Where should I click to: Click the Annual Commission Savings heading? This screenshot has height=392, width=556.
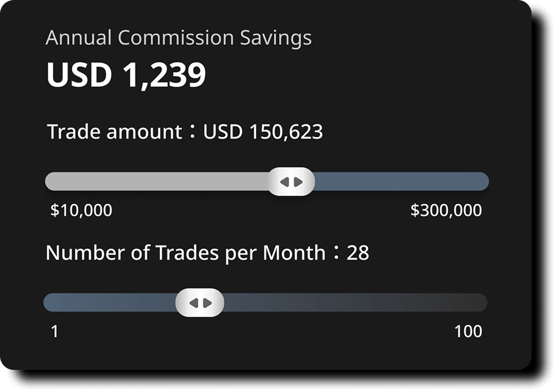[x=179, y=38]
